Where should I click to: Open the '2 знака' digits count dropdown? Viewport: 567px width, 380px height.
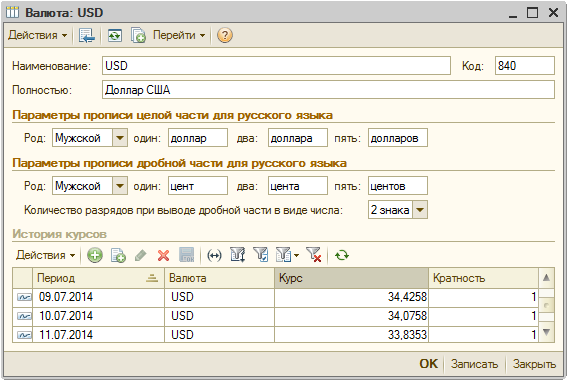[x=420, y=210]
